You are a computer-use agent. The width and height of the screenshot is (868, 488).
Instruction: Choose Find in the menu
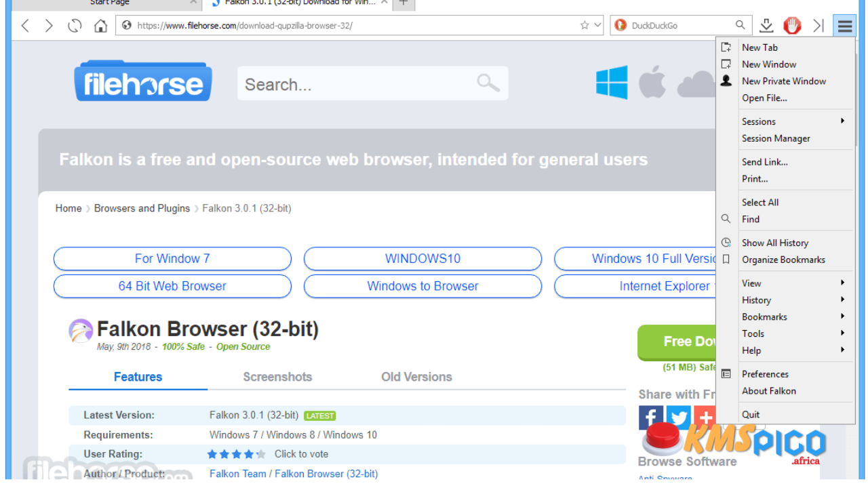tap(785, 220)
